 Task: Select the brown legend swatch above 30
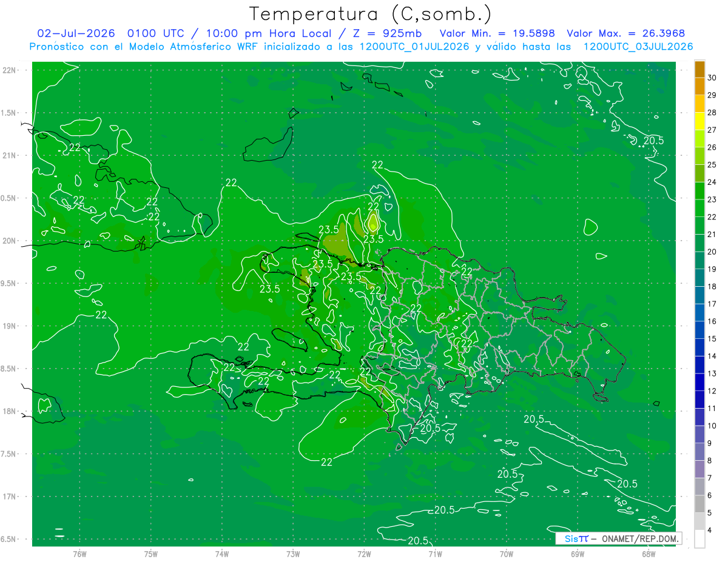(x=699, y=69)
